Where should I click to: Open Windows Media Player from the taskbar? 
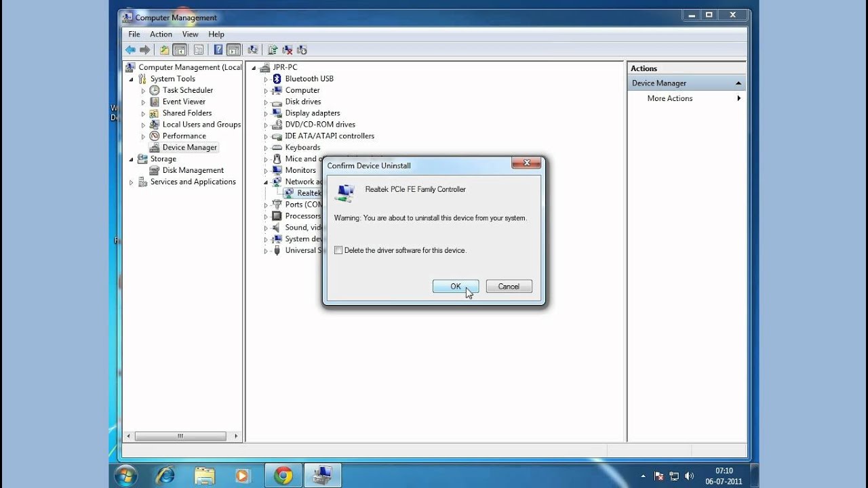point(242,476)
